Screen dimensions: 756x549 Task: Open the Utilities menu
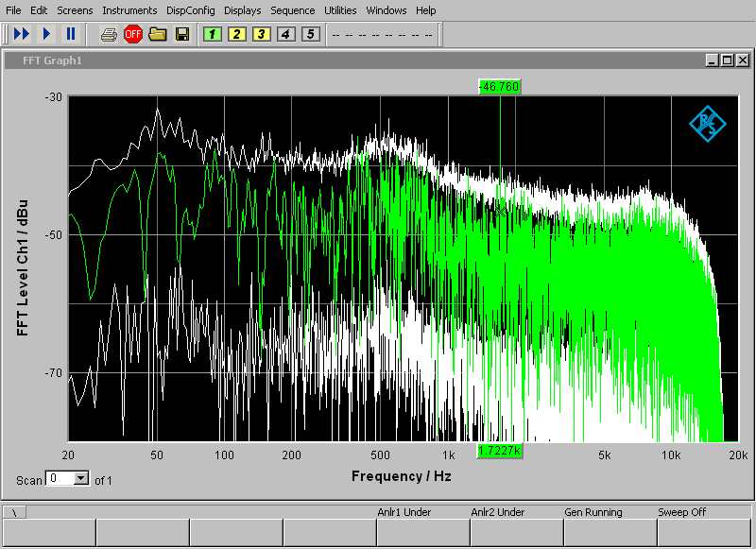pos(340,10)
